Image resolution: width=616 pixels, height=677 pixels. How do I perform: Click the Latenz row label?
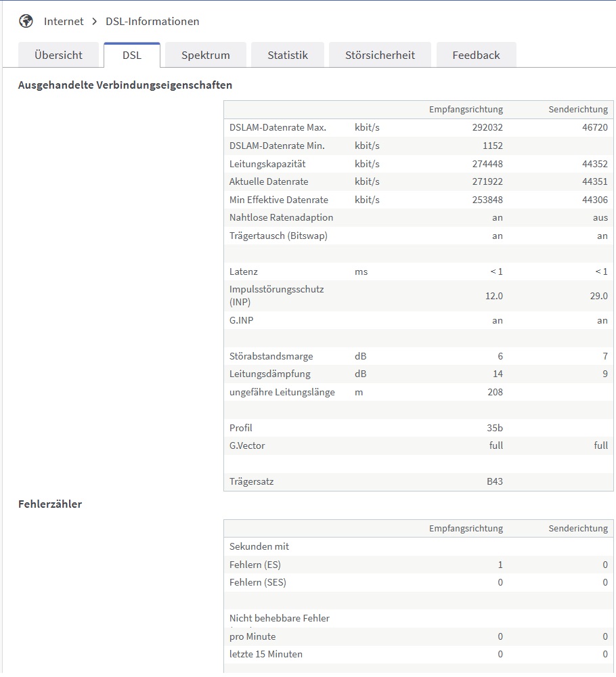tap(244, 271)
